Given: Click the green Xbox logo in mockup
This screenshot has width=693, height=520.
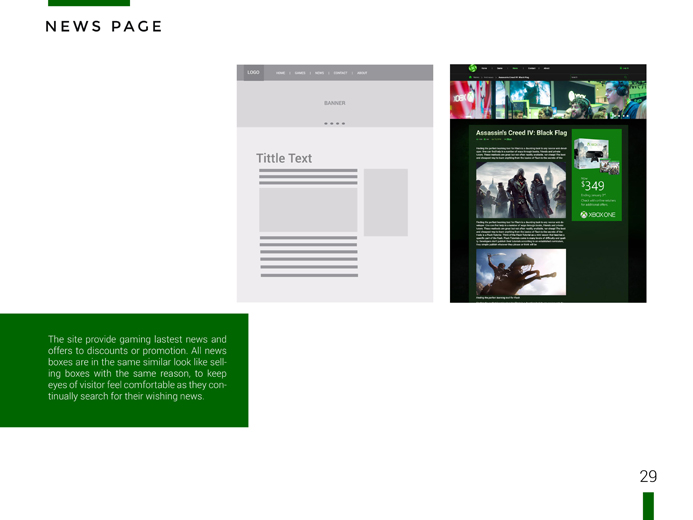Looking at the screenshot, I should [x=473, y=68].
